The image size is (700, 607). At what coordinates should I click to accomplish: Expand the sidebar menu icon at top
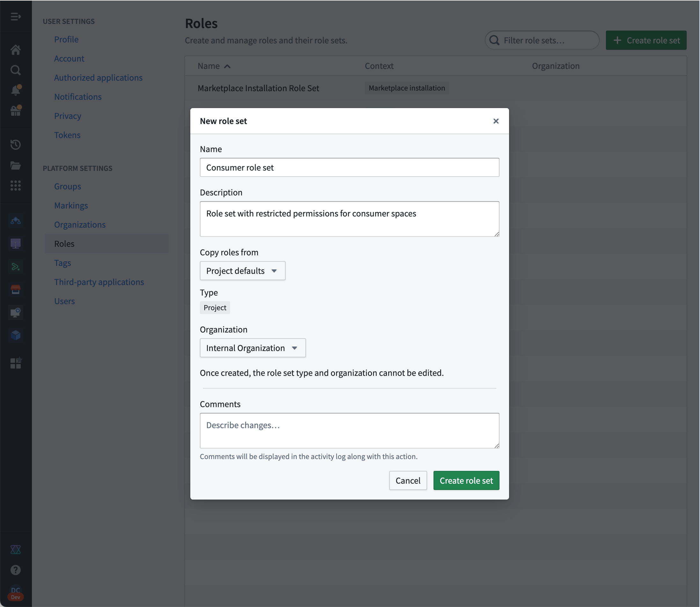(16, 17)
